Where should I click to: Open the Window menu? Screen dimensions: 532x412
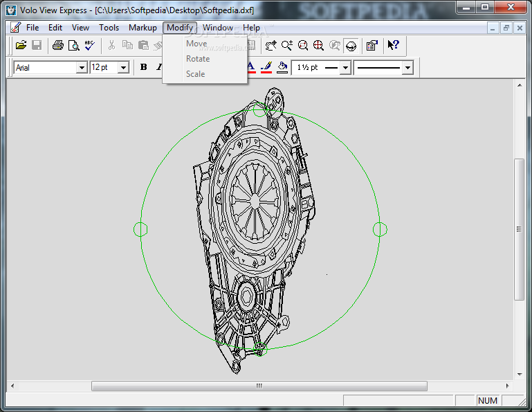coord(218,28)
